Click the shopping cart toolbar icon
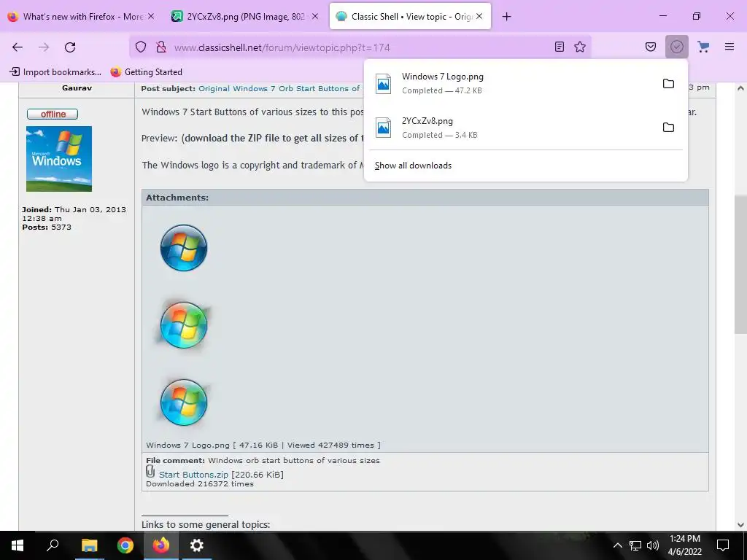Screen dimensions: 747x560 (703, 47)
